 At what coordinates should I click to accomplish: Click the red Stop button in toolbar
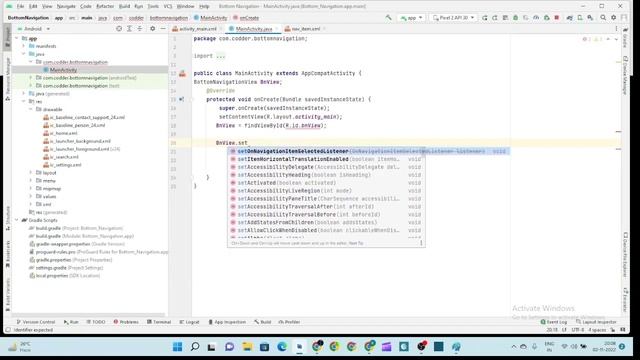click(x=557, y=18)
